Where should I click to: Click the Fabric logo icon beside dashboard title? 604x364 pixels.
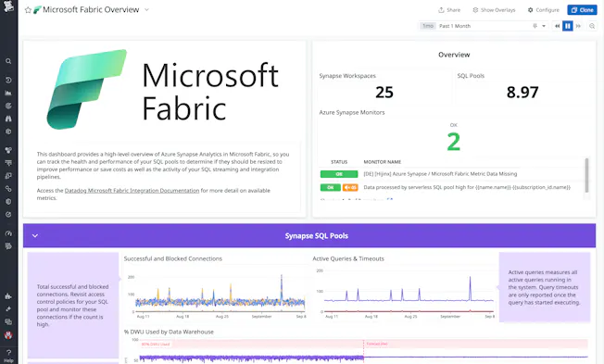click(37, 10)
